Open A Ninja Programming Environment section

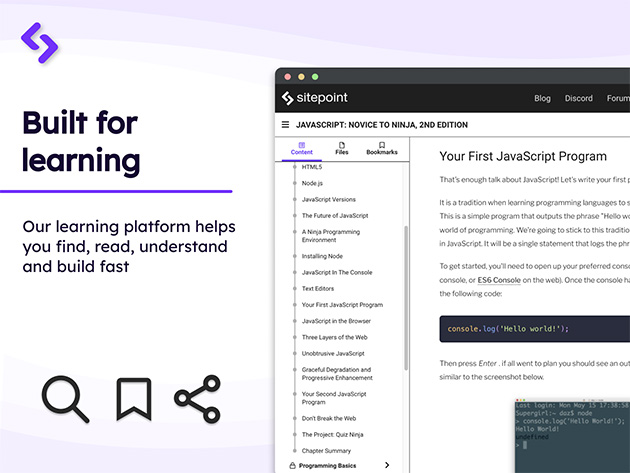point(331,236)
